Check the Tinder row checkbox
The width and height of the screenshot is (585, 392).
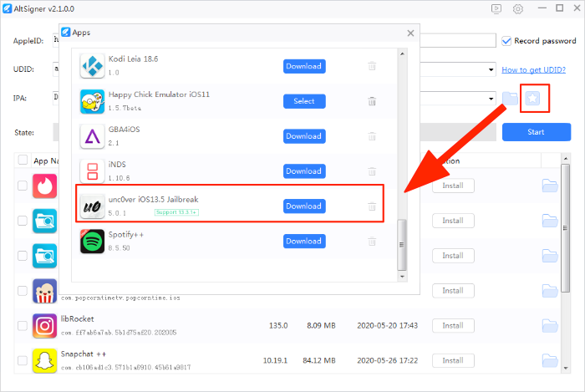(x=23, y=186)
